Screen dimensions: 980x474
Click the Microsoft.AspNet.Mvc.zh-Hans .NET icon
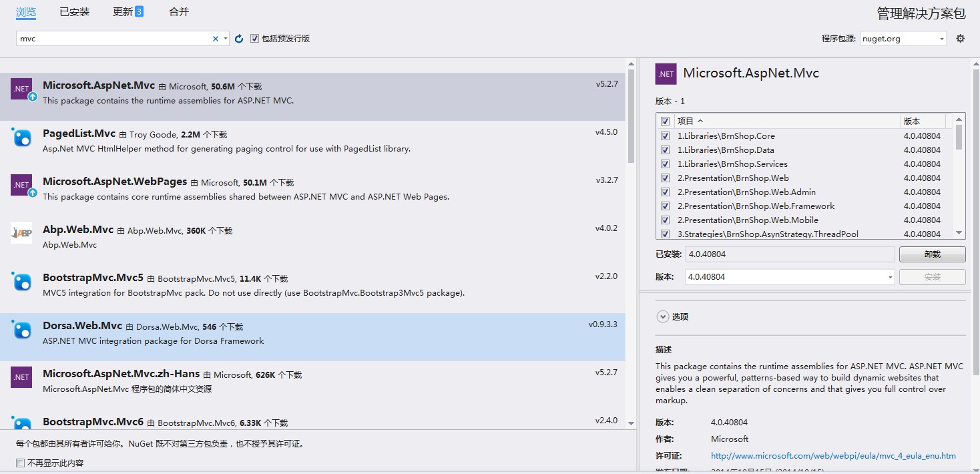21,377
